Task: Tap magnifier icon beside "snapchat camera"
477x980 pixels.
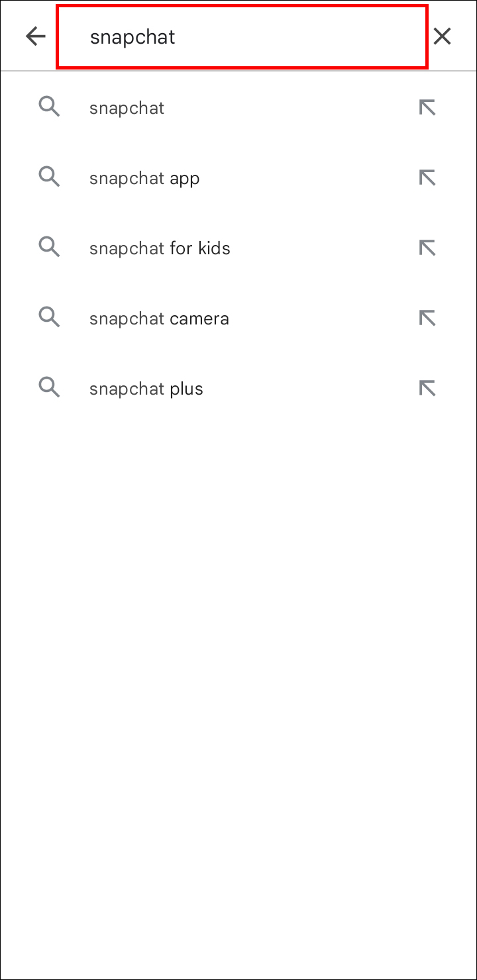Action: [x=49, y=318]
